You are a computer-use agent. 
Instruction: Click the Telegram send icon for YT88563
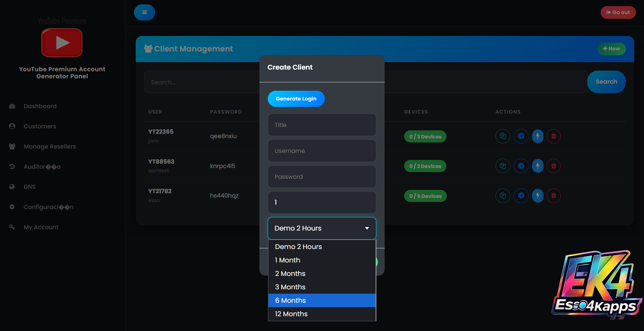coord(521,166)
